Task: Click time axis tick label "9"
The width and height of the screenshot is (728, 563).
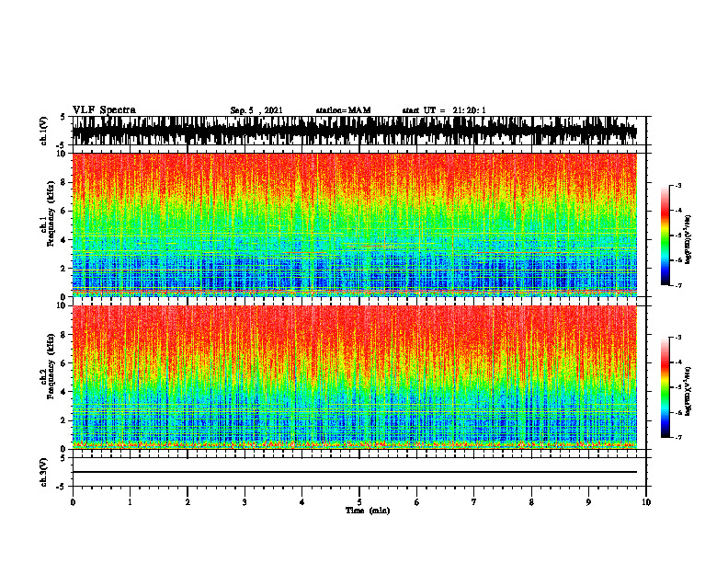Action: (x=588, y=502)
